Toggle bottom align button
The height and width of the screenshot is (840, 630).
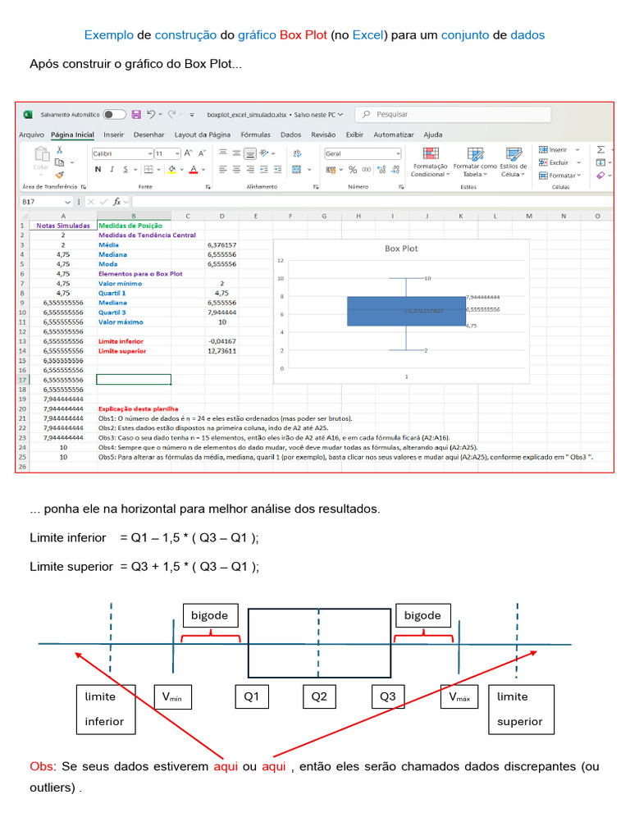pyautogui.click(x=250, y=153)
